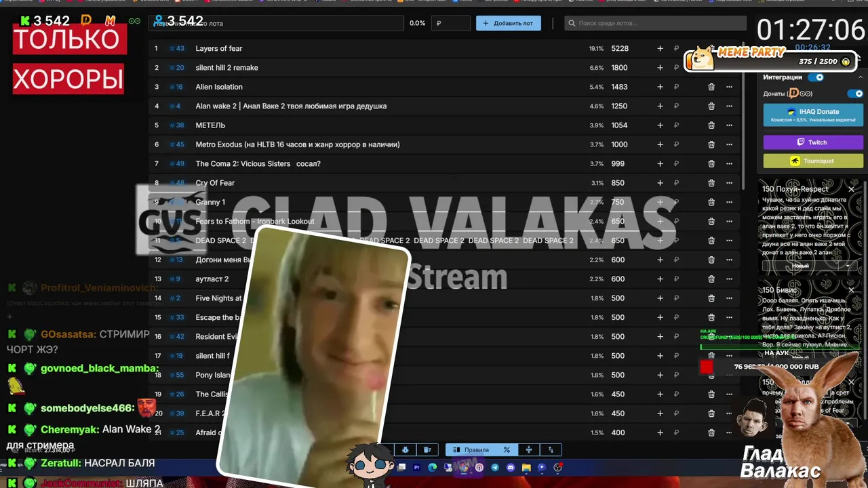
Task: Focus the lot search field Поиск среди лотов
Action: coord(655,23)
